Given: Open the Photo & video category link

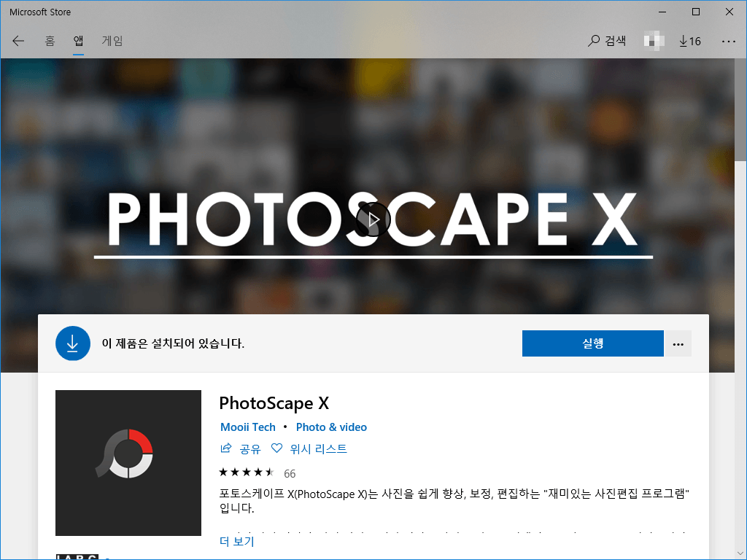Looking at the screenshot, I should (331, 427).
